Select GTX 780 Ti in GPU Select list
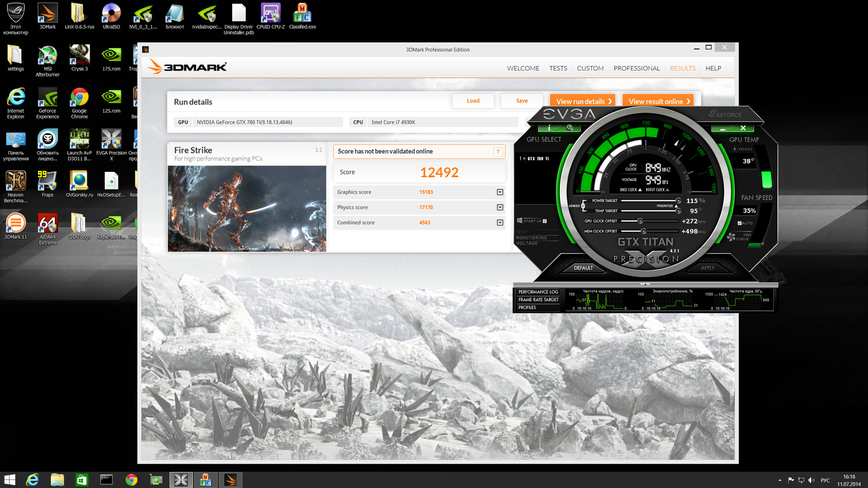 click(x=538, y=159)
